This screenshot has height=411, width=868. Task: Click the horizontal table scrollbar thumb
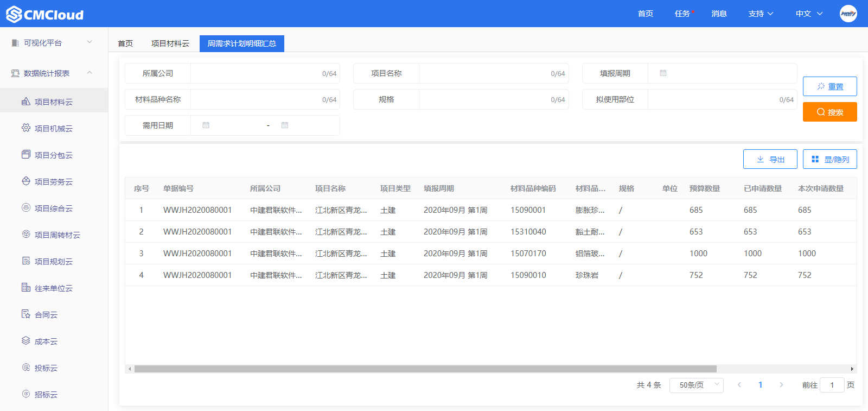425,369
